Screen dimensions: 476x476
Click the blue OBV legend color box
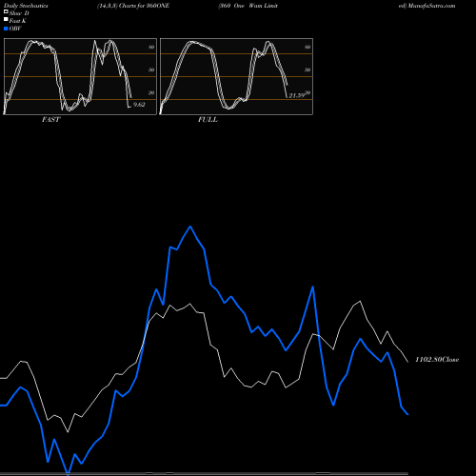(6, 29)
